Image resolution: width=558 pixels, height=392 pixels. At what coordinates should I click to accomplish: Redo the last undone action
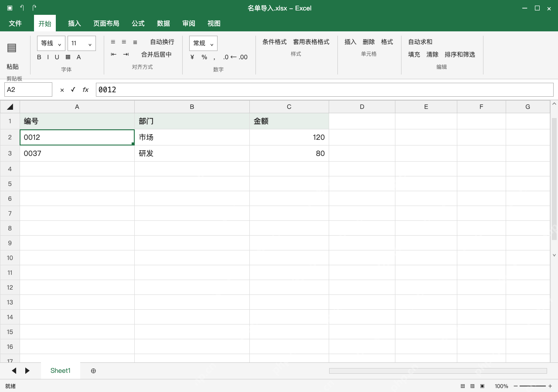(x=34, y=8)
